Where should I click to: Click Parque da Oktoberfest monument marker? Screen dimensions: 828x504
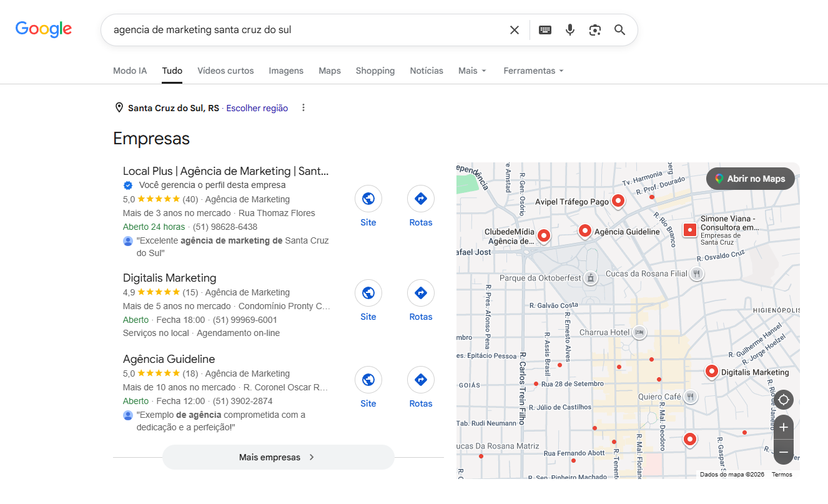591,277
